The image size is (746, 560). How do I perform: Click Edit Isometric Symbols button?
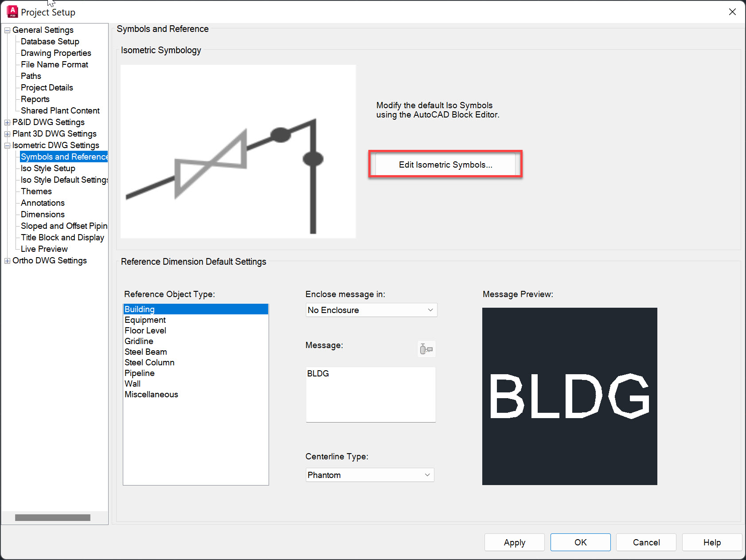click(445, 164)
